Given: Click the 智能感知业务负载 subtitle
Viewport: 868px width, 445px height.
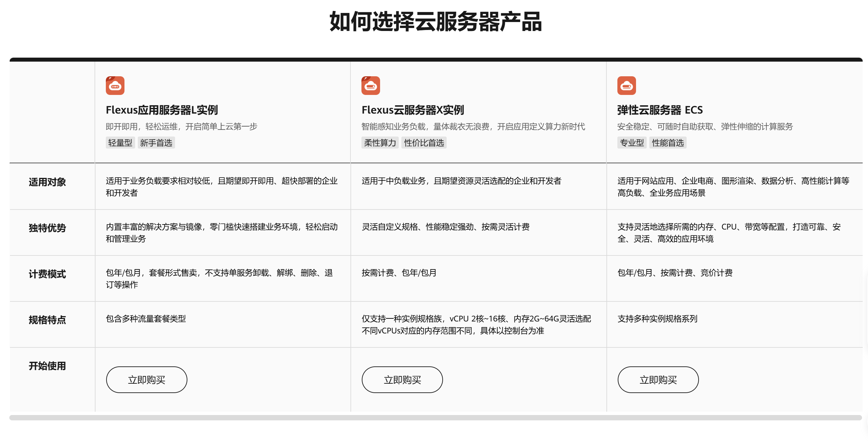Looking at the screenshot, I should (473, 127).
